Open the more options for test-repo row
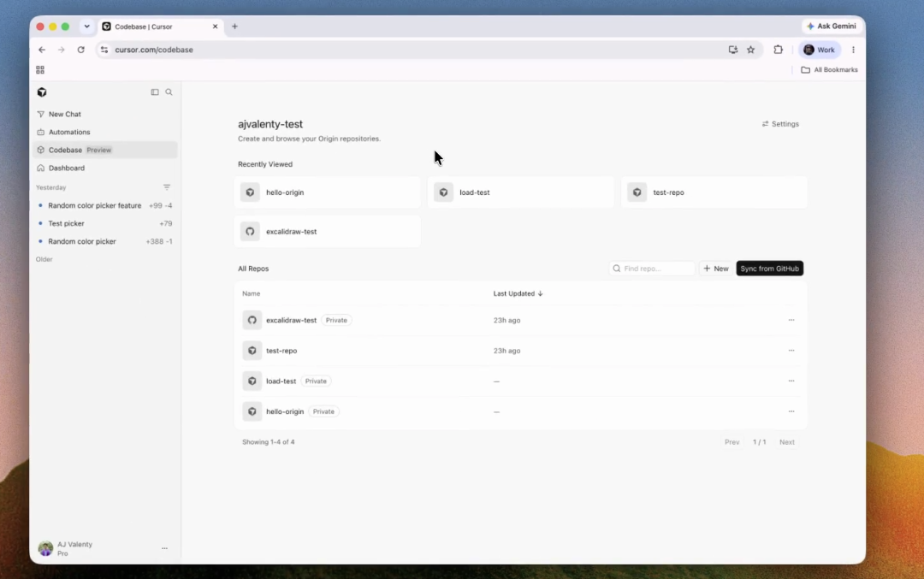924x579 pixels. coord(791,351)
